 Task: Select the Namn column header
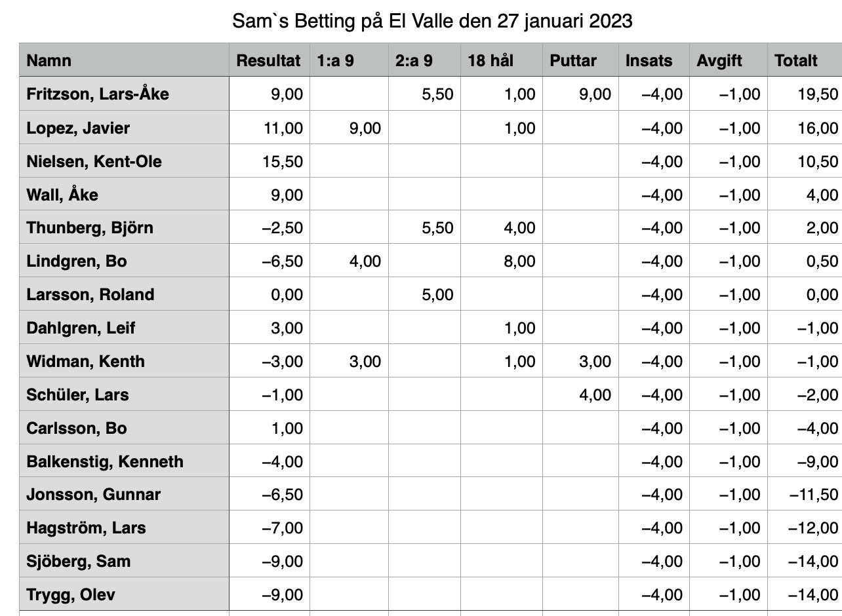[x=124, y=60]
